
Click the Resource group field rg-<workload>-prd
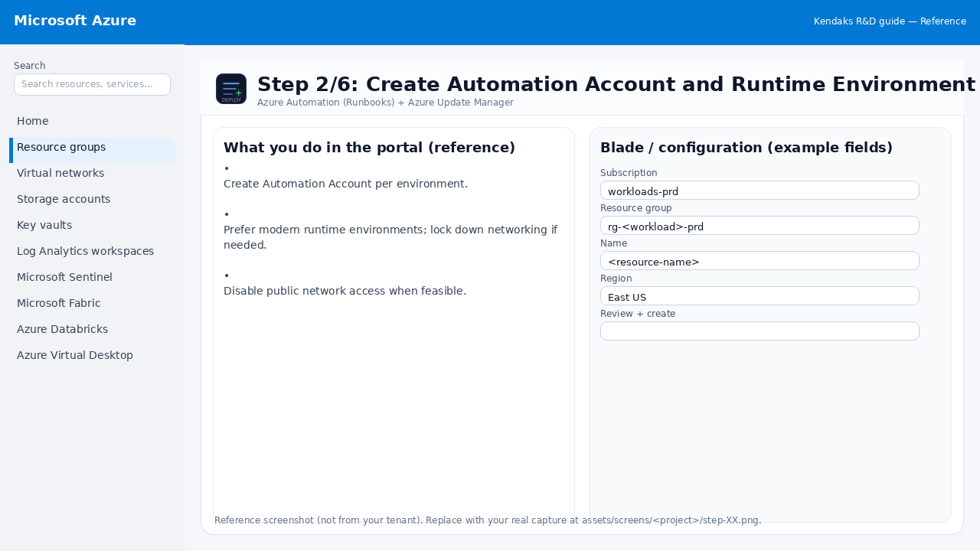tap(759, 226)
